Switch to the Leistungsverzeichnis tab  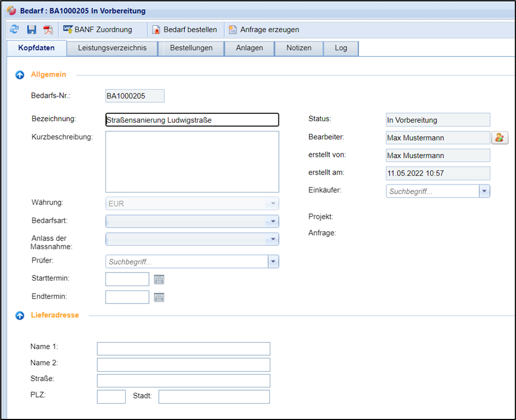(x=112, y=48)
